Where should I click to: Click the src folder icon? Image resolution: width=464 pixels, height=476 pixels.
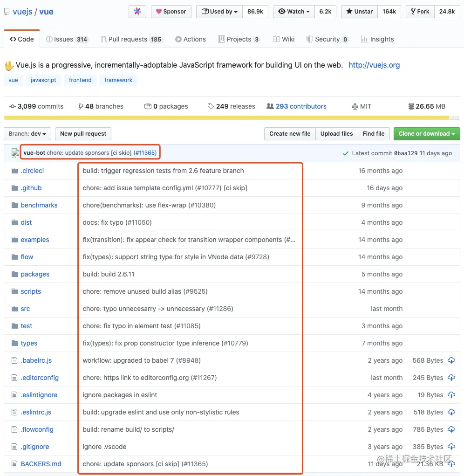pyautogui.click(x=15, y=309)
